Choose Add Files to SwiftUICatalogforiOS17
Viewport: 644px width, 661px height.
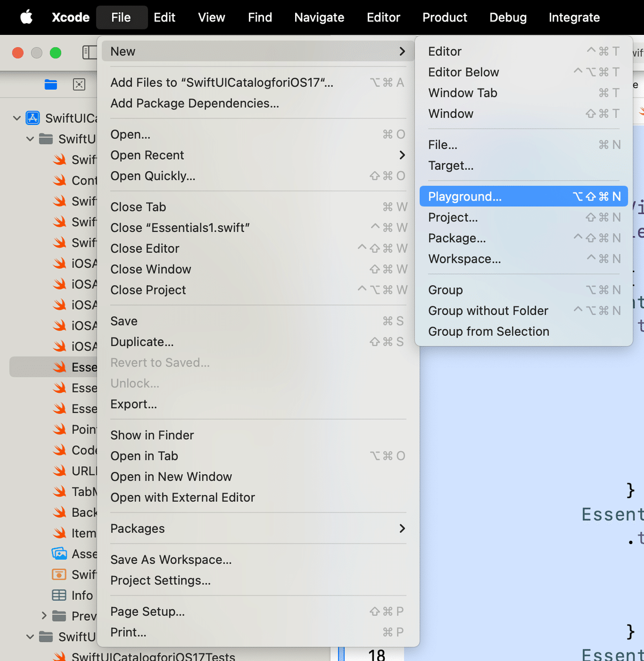(x=258, y=83)
